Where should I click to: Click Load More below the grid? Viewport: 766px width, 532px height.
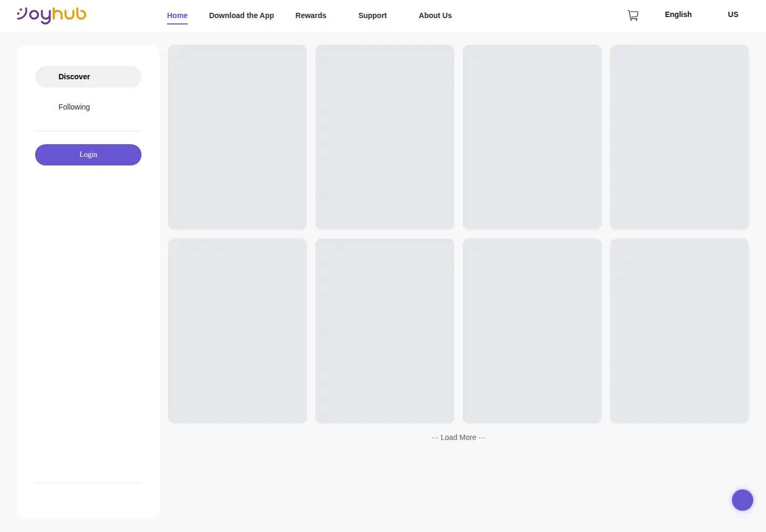pos(459,437)
